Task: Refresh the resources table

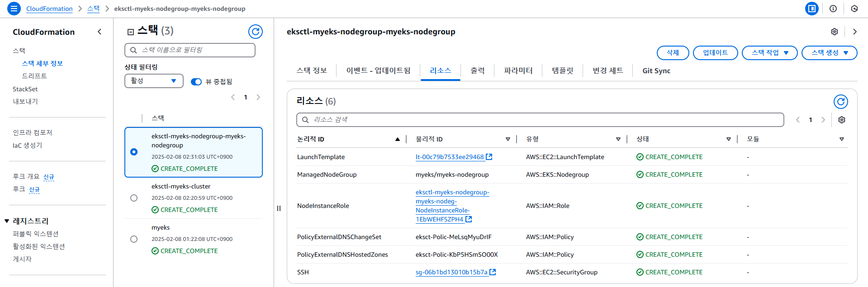Action: pyautogui.click(x=841, y=102)
